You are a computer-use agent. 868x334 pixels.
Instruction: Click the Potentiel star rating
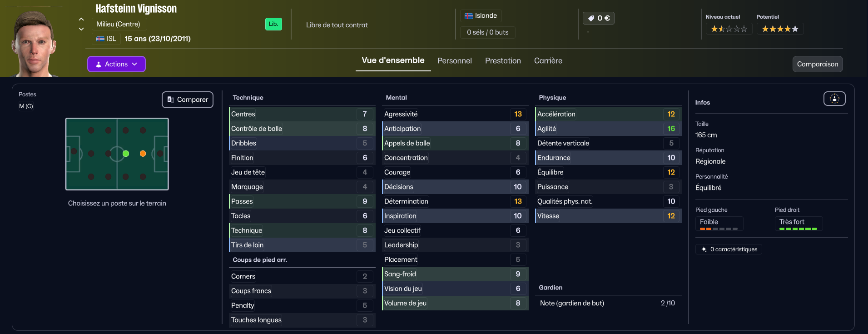[x=780, y=29]
